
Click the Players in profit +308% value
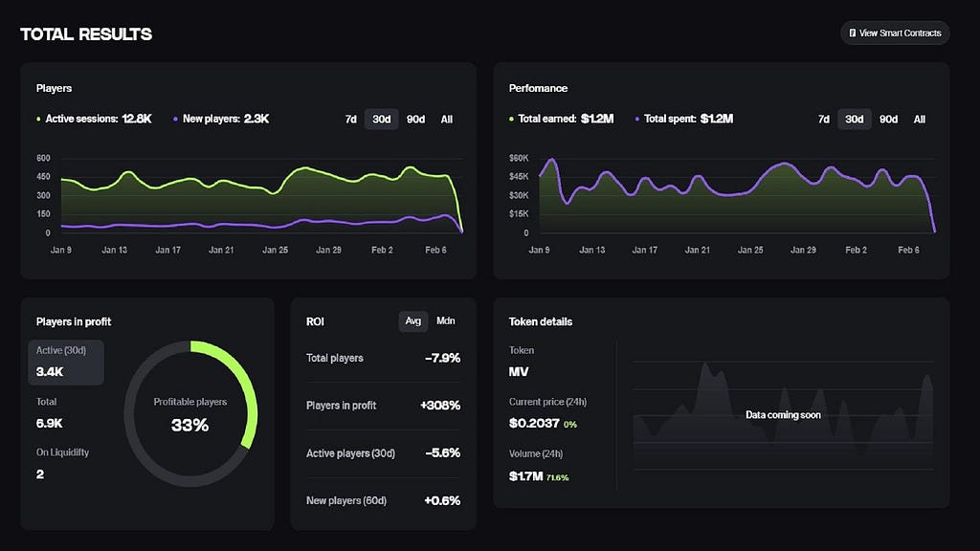(440, 406)
